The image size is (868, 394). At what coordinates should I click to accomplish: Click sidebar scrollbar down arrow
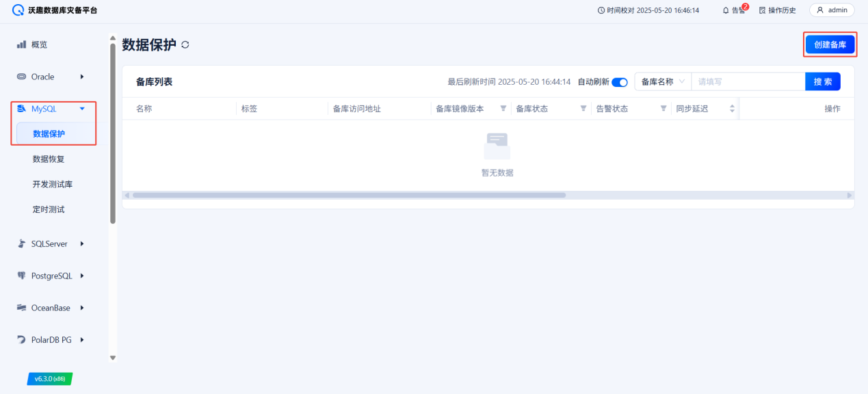[x=113, y=358]
